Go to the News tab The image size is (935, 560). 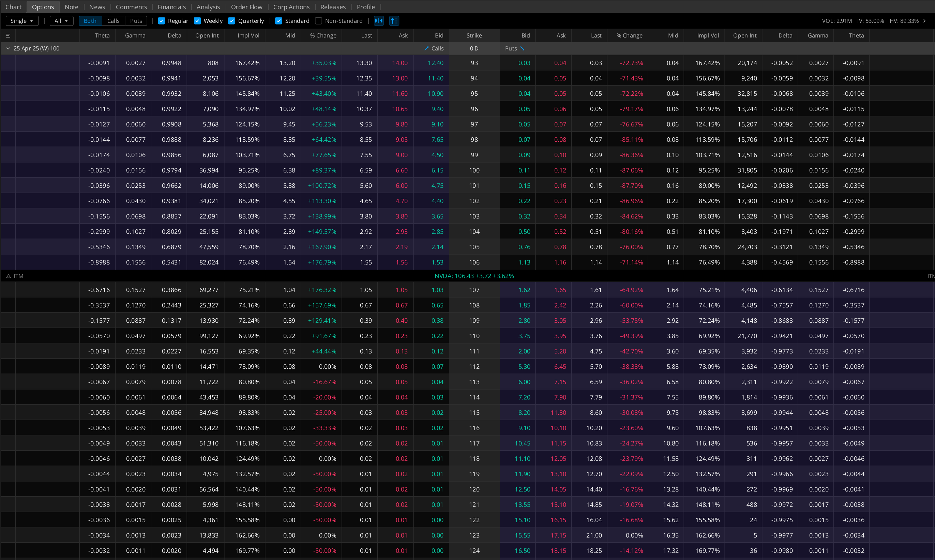pyautogui.click(x=97, y=7)
